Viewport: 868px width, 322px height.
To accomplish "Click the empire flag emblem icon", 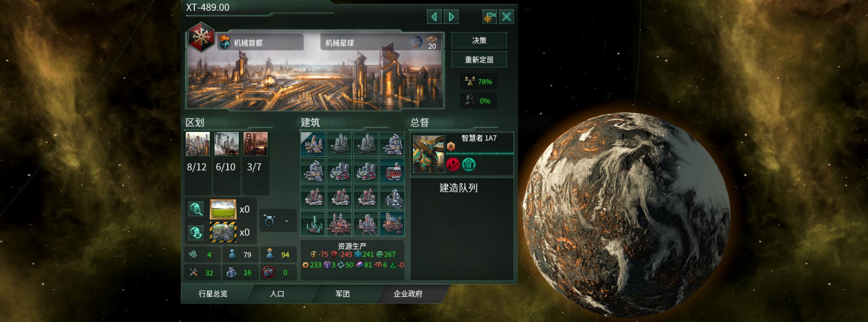I will coord(202,37).
